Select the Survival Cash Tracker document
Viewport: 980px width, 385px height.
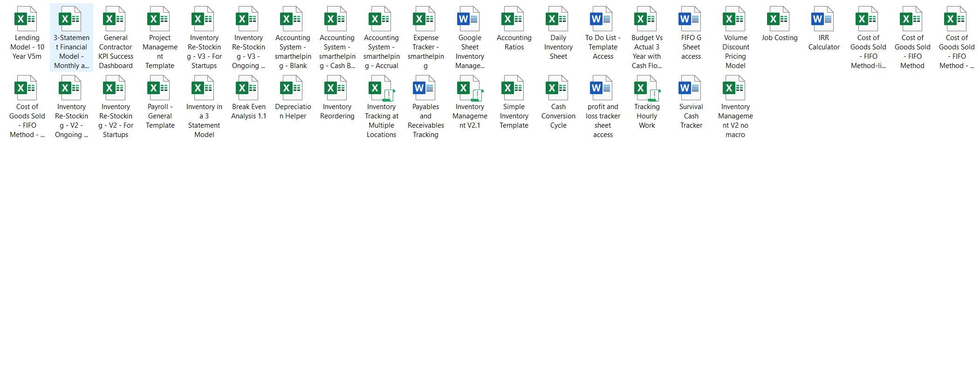tap(691, 88)
